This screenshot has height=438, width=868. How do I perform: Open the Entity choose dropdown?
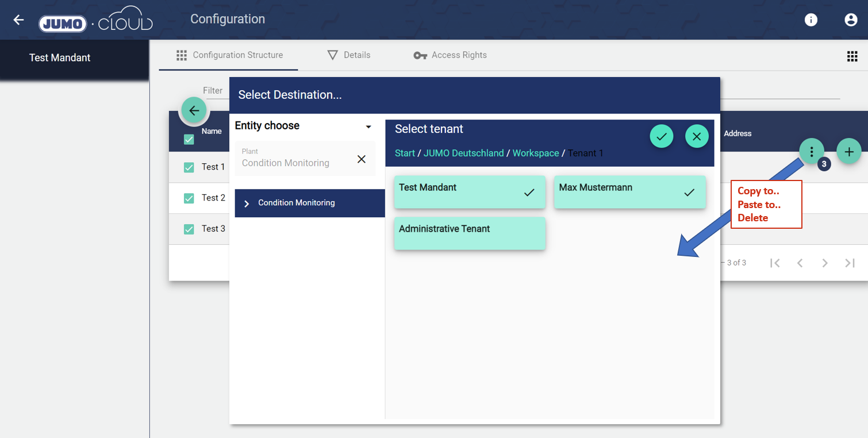tap(368, 126)
